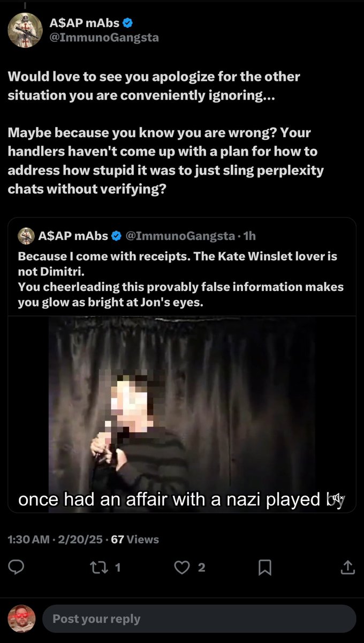364x643 pixels.
Task: Click the @ImmunoGangsta handle in the quoted tweet
Action: [x=179, y=235]
